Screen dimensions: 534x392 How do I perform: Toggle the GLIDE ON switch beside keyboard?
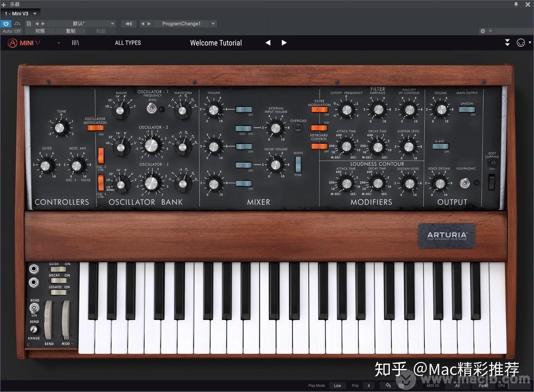58,269
